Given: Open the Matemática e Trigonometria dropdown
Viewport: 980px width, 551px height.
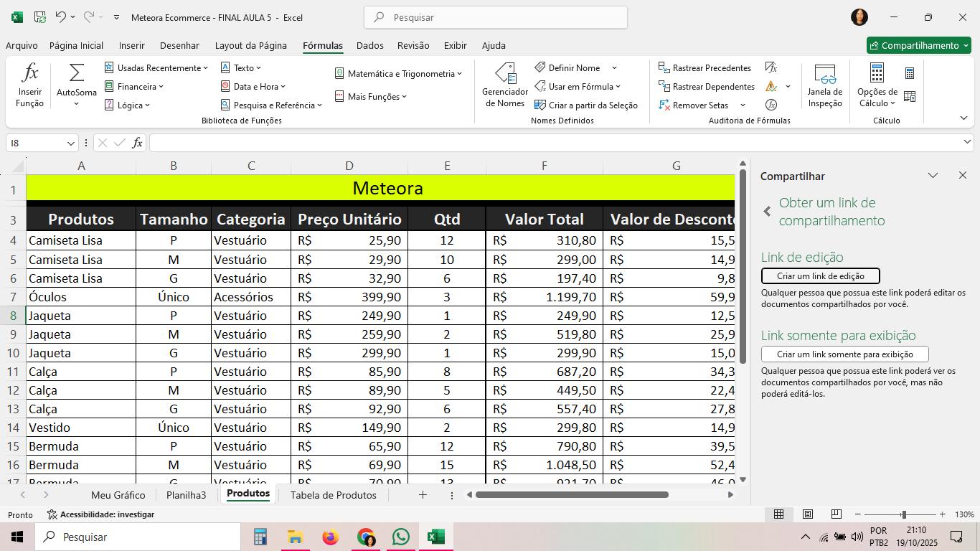Looking at the screenshot, I should click(399, 74).
